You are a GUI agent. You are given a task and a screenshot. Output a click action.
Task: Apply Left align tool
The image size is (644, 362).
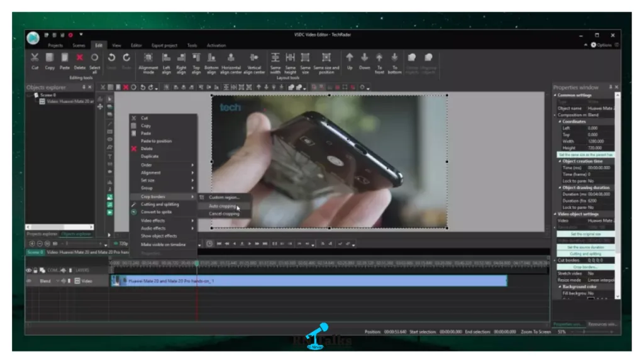click(166, 57)
